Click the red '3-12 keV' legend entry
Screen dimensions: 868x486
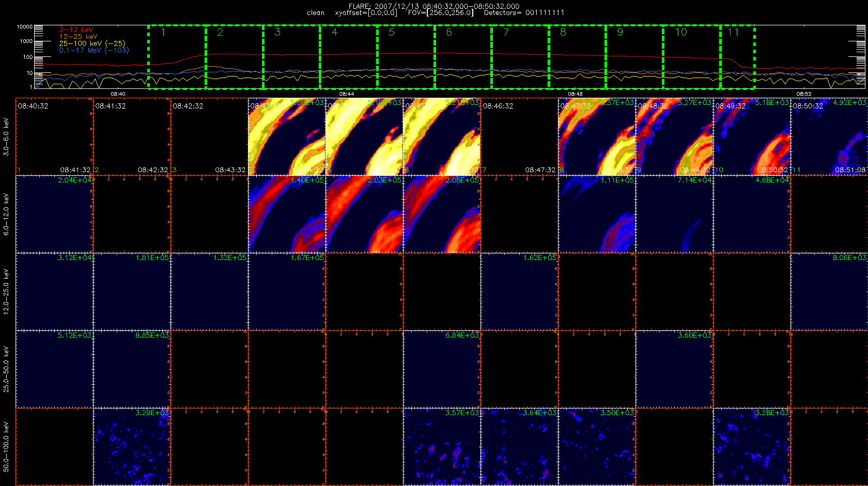76,30
